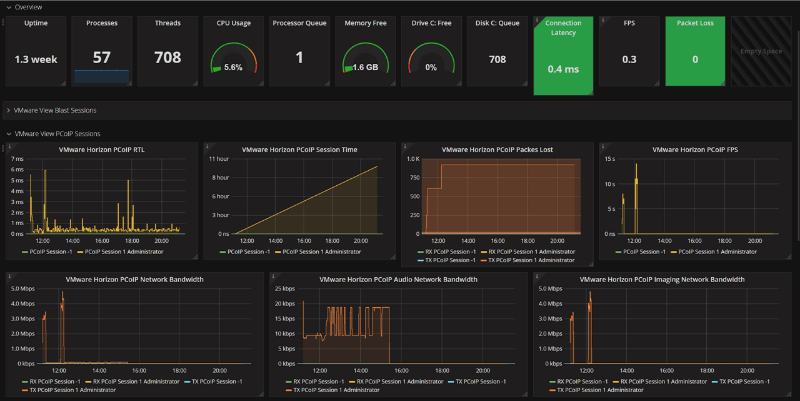Click the blue color line of TX PCoIP Session -1 in Packes Lost legend
This screenshot has width=800, height=401.
click(x=421, y=260)
